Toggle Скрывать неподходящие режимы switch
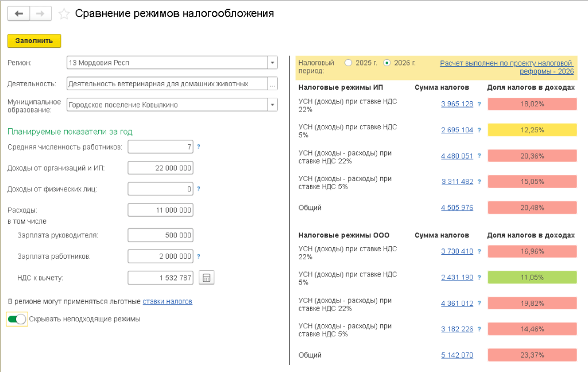 click(17, 319)
